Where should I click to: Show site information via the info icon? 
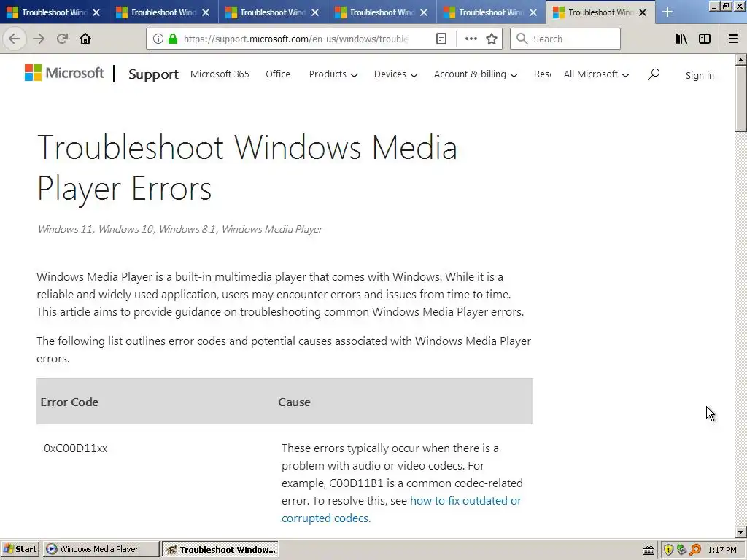(x=158, y=39)
